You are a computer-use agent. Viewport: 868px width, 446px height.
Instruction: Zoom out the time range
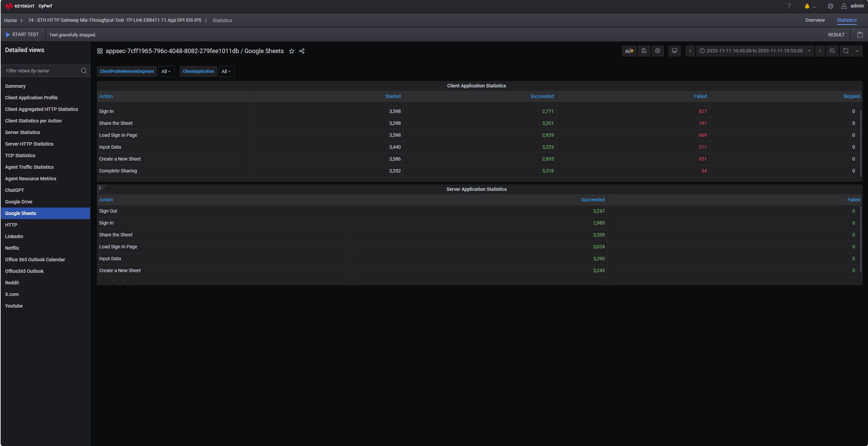tap(832, 51)
